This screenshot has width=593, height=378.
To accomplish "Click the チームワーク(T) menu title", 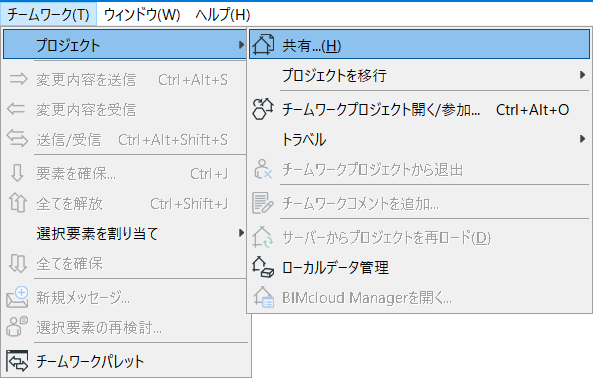I will point(48,15).
